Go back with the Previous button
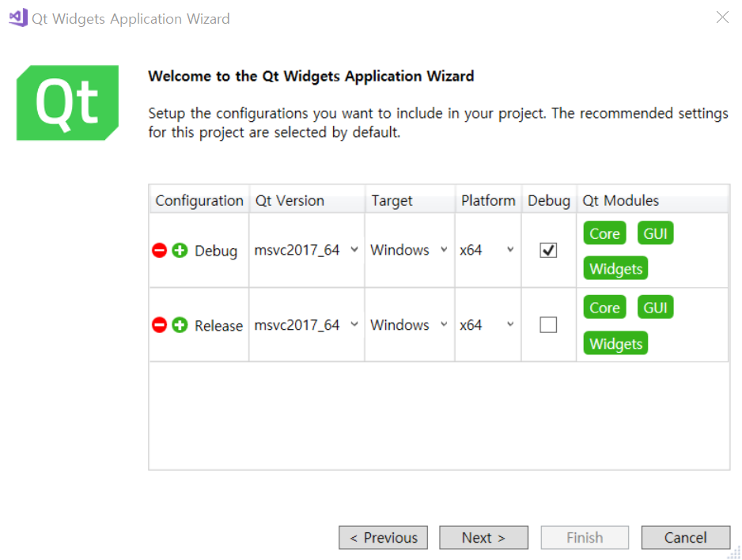Screen dimensions: 742x560 (x=384, y=538)
